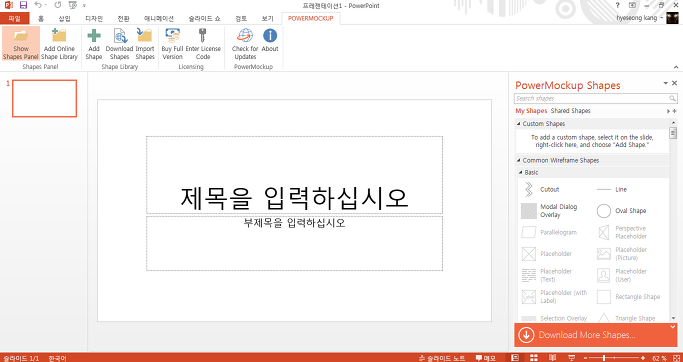Viewport: 683px width, 362px height.
Task: Open Customize Quick Access Toolbar dropdown
Action: click(x=84, y=6)
